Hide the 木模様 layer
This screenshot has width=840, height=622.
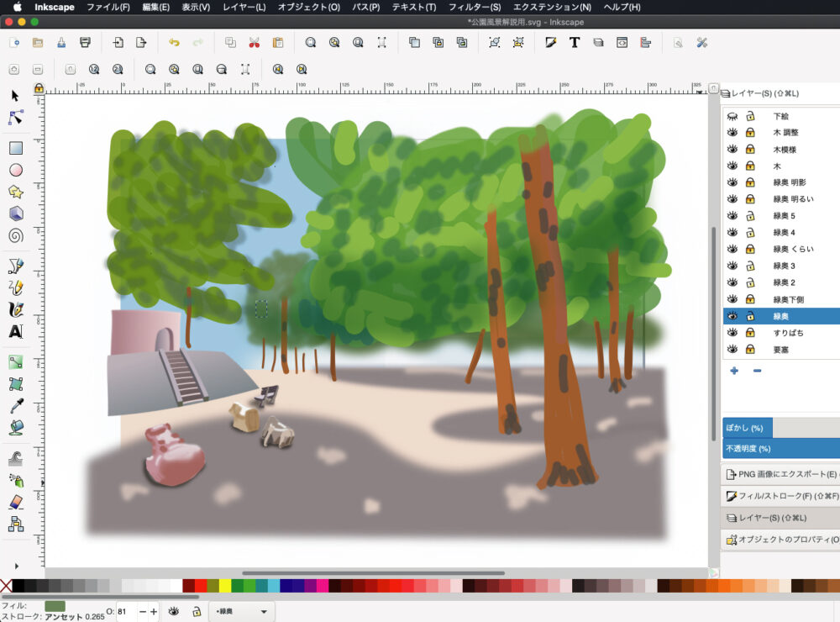point(732,150)
